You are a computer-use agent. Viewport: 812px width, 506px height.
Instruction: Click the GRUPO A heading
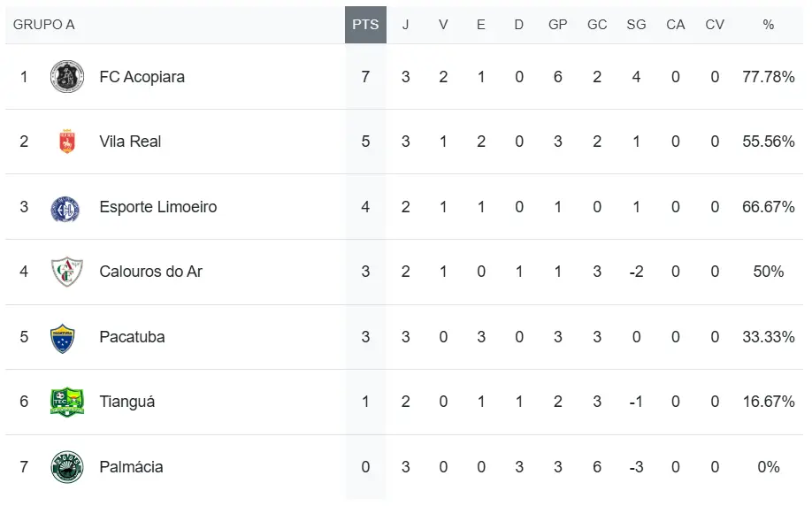pyautogui.click(x=44, y=25)
